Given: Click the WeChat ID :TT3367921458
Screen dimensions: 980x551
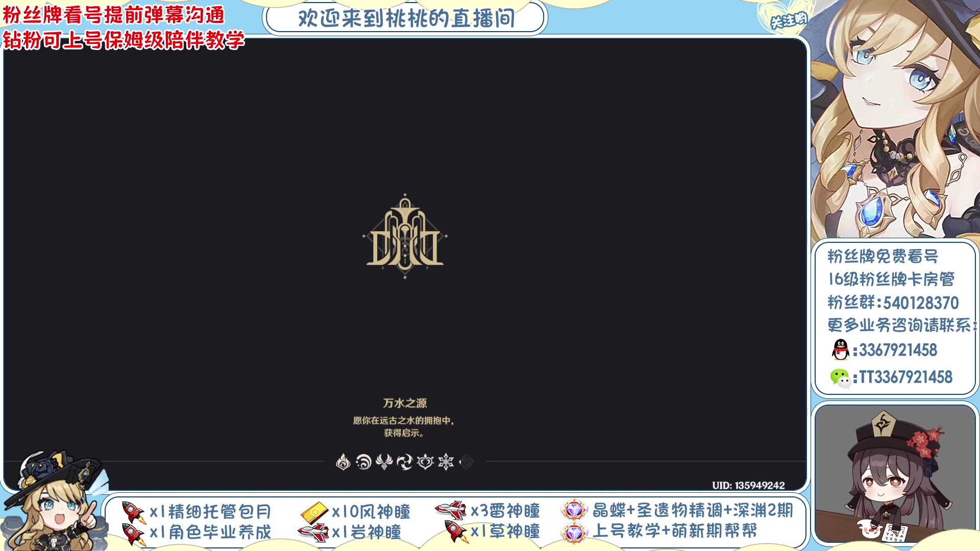Looking at the screenshot, I should click(x=903, y=378).
